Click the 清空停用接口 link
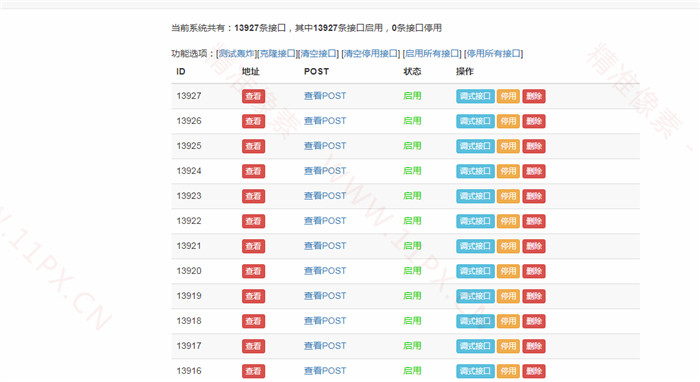This screenshot has width=700, height=382. pyautogui.click(x=371, y=54)
